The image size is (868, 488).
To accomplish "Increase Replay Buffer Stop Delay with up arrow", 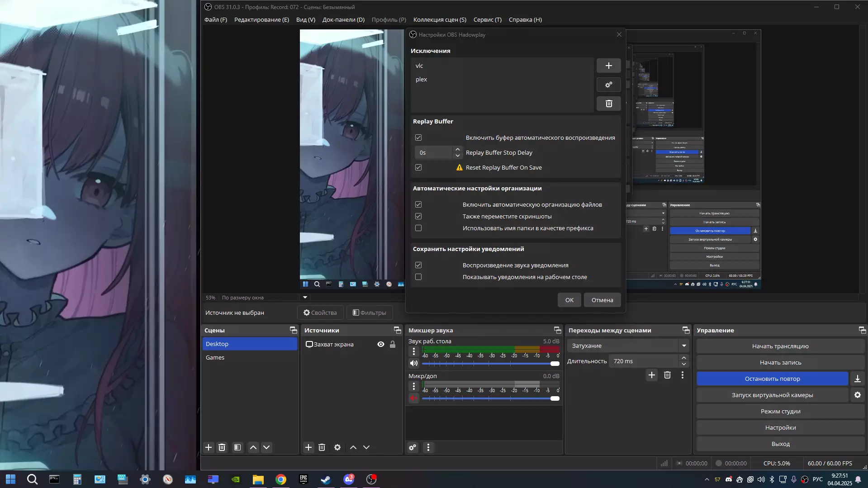I will point(457,150).
